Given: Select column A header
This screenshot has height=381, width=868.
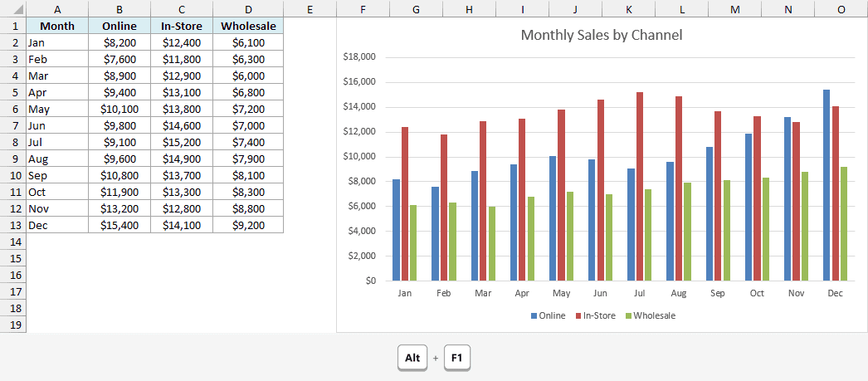Looking at the screenshot, I should coord(57,9).
